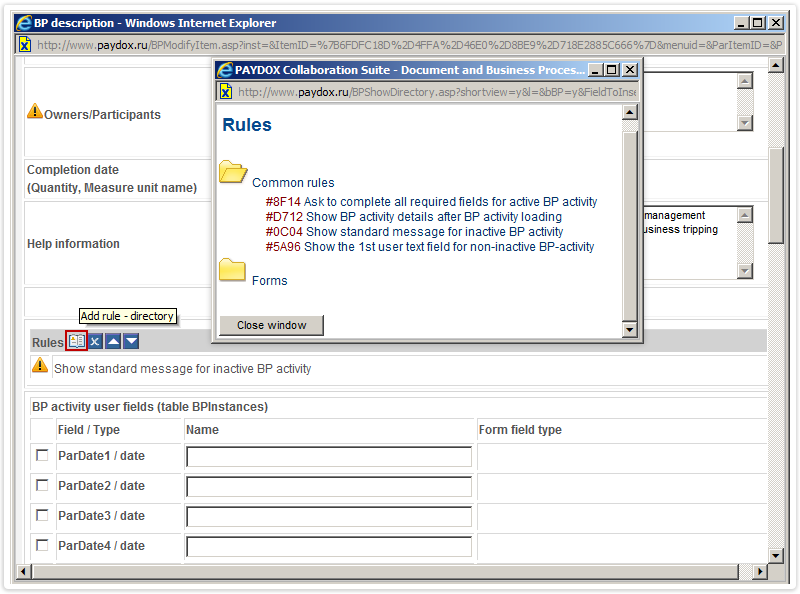
Task: Click the Name column header
Action: tap(202, 430)
